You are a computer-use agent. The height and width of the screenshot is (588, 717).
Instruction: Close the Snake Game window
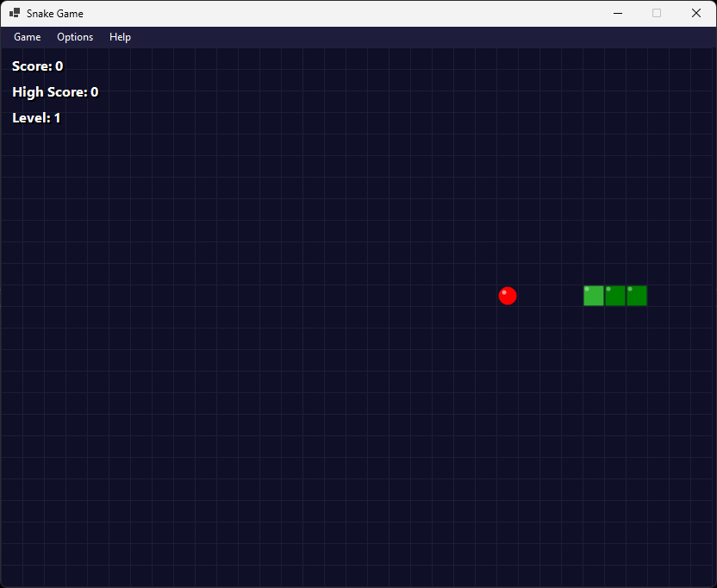pos(695,13)
